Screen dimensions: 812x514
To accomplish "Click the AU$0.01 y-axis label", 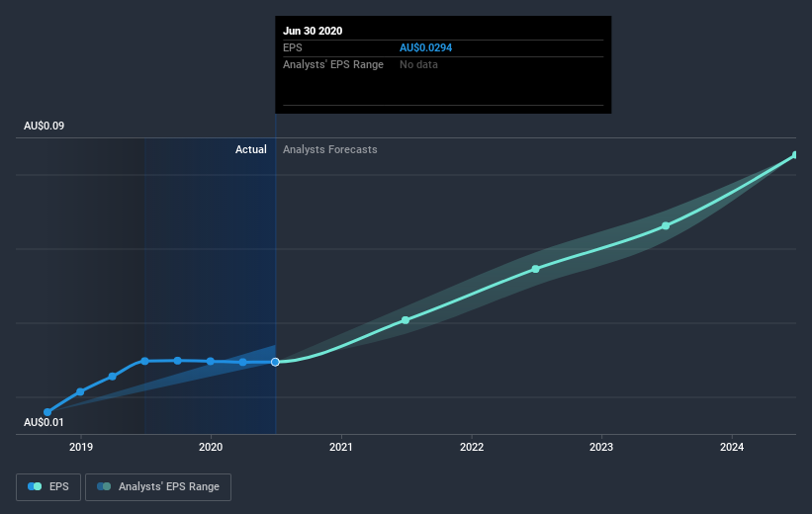I will pyautogui.click(x=44, y=422).
